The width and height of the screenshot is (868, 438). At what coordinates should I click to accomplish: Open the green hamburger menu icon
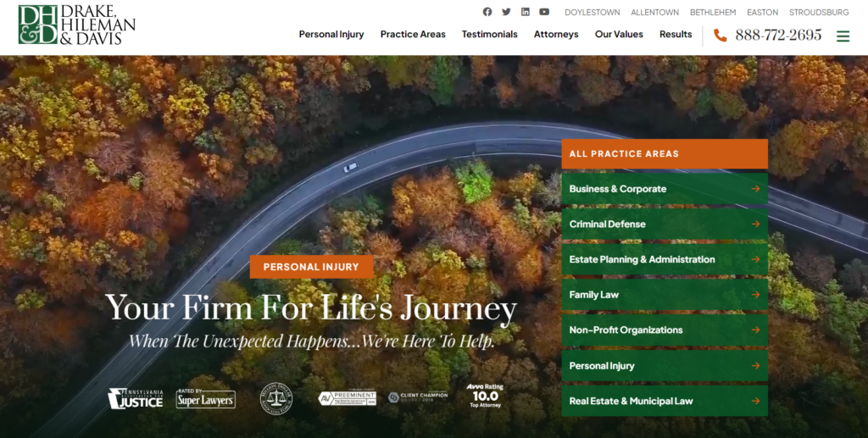tap(843, 36)
